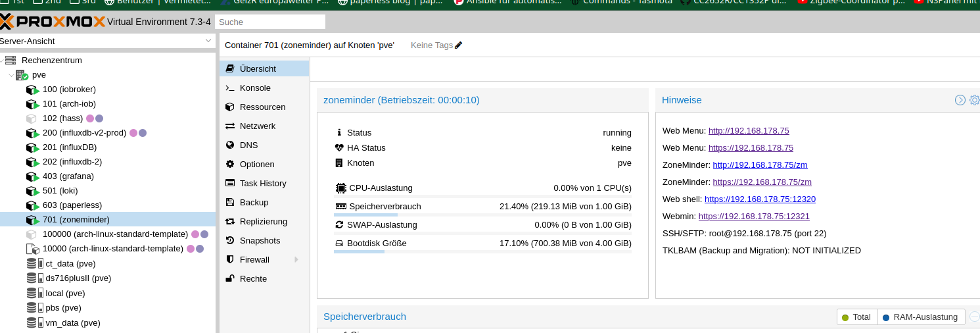Select 100000 (arch-linux-standard-template) entry
The height and width of the screenshot is (333, 980).
pyautogui.click(x=116, y=234)
